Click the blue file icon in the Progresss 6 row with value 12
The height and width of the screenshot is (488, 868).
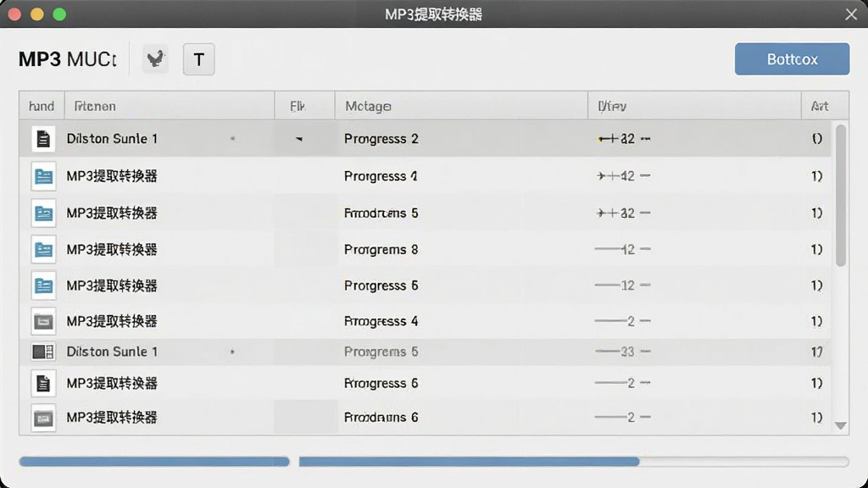coord(43,286)
